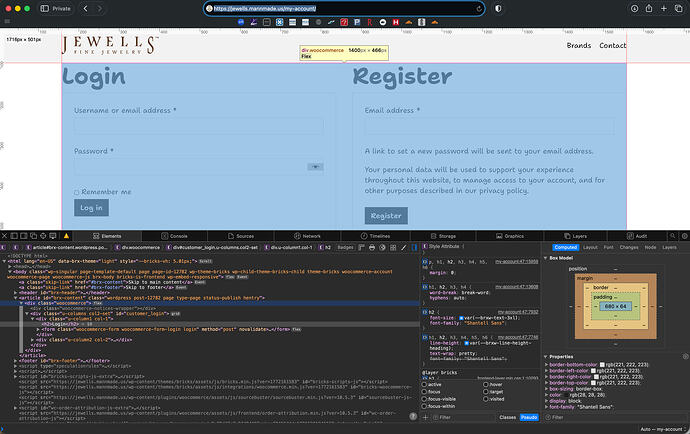690x434 pixels.
Task: Switch to the Console tab
Action: pyautogui.click(x=174, y=236)
